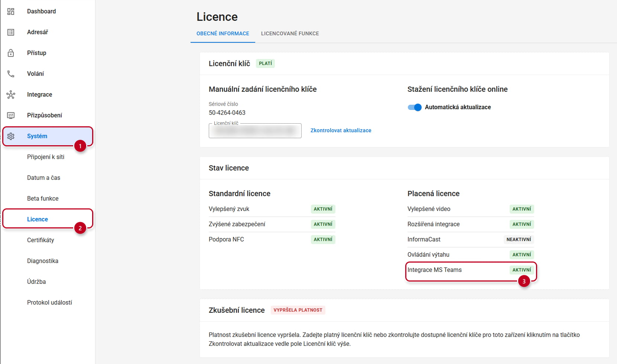Click the VYPRŠELA PLATNOST badge
The image size is (617, 364).
[x=298, y=310]
